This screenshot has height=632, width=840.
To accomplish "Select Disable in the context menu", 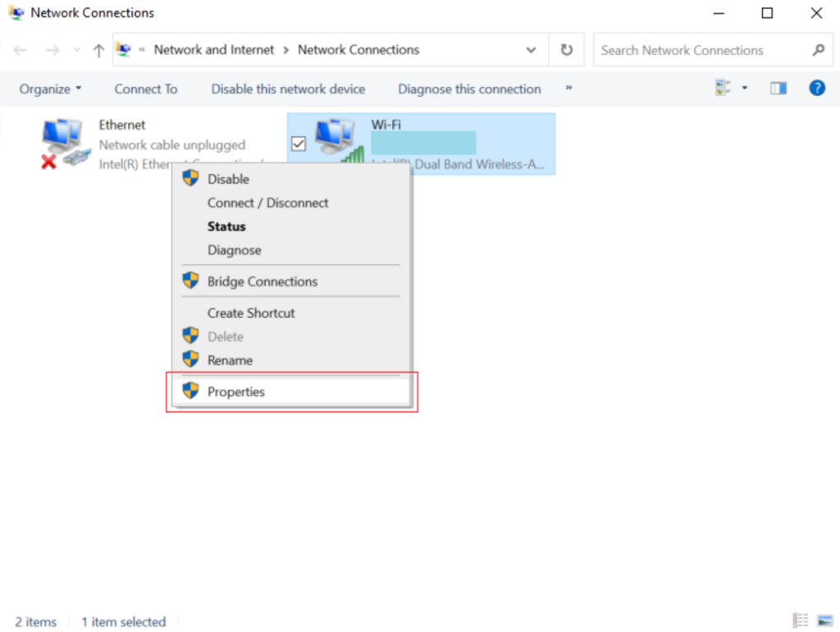I will pyautogui.click(x=228, y=179).
